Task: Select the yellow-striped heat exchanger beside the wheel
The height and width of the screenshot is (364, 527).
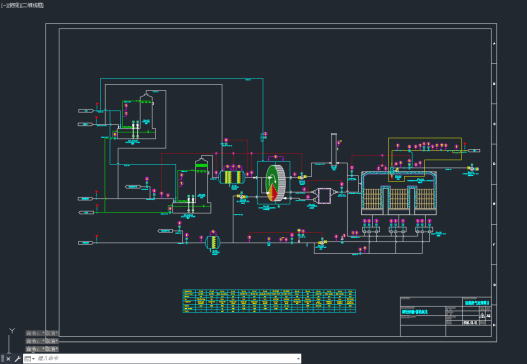Action: pyautogui.click(x=232, y=177)
